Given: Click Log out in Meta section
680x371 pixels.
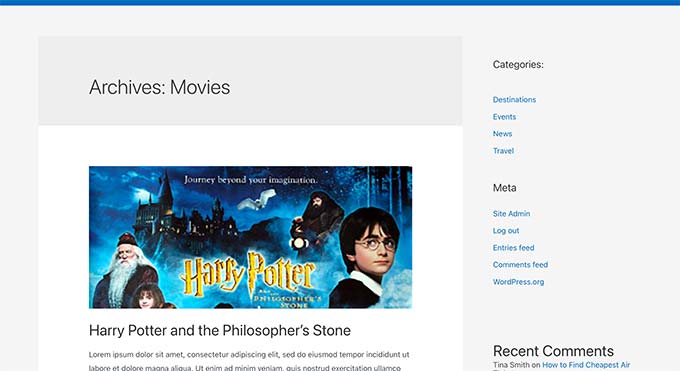Looking at the screenshot, I should 506,231.
